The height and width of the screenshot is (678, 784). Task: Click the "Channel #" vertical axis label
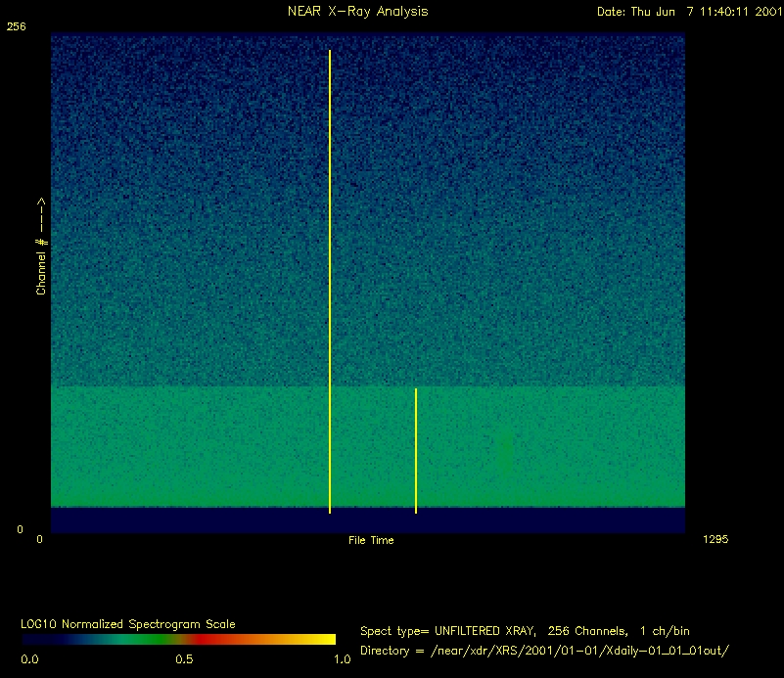coord(41,247)
